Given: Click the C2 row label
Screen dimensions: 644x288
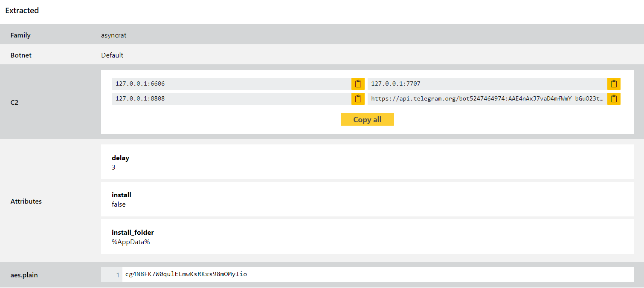Looking at the screenshot, I should click(x=15, y=102).
